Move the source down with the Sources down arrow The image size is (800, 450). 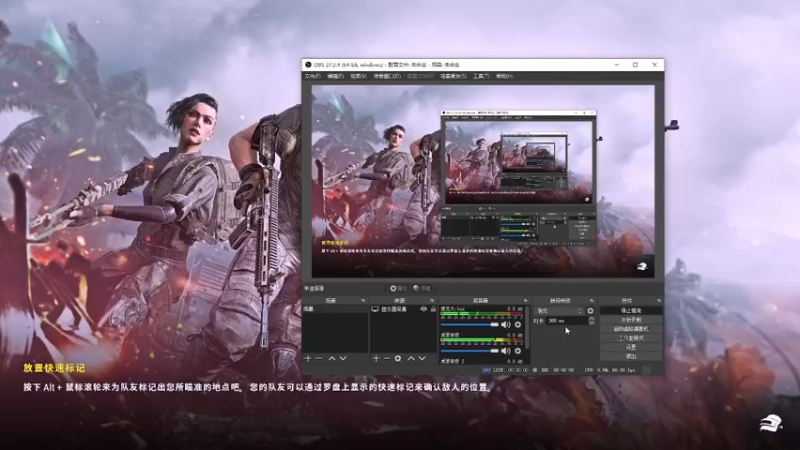(x=422, y=359)
